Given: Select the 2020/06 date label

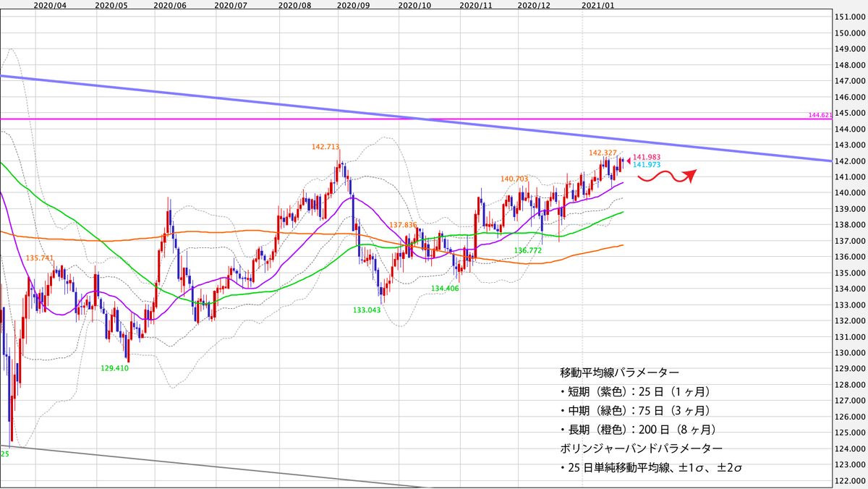Looking at the screenshot, I should (171, 4).
